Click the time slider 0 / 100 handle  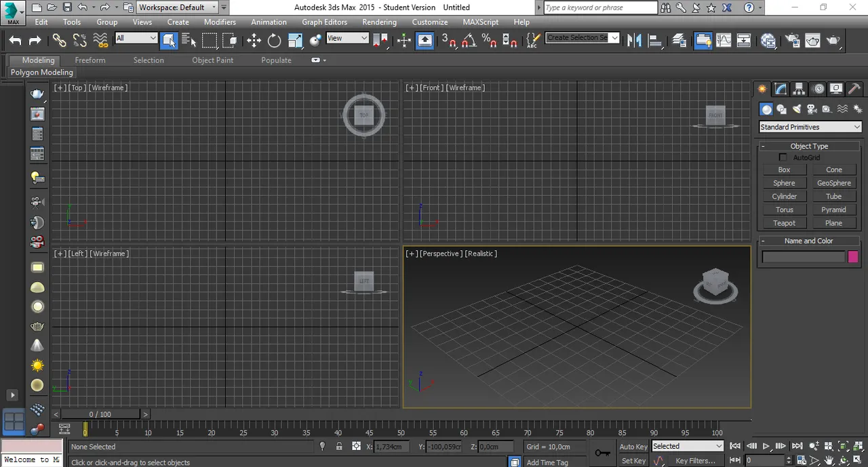(100, 414)
